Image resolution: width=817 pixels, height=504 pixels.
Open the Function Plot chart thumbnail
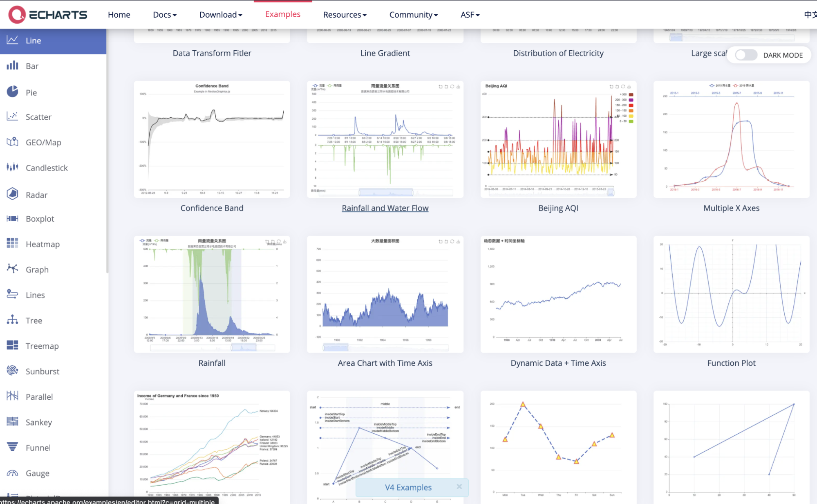[x=731, y=294]
